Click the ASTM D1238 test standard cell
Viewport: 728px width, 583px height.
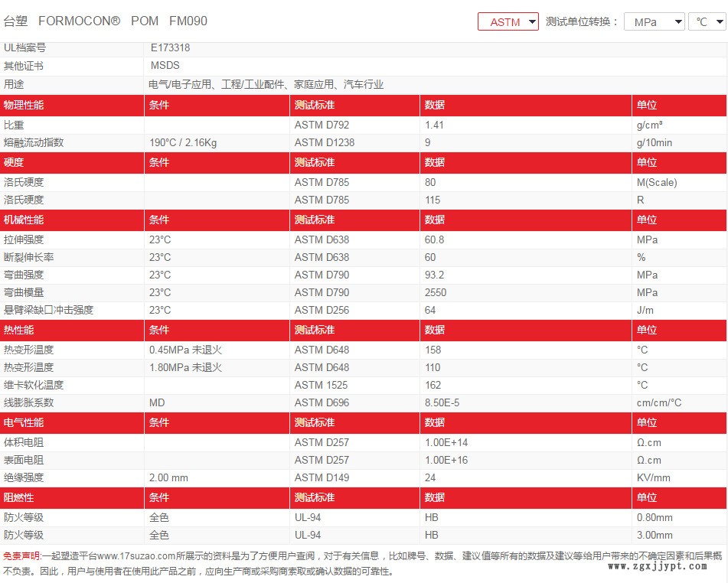pos(325,142)
